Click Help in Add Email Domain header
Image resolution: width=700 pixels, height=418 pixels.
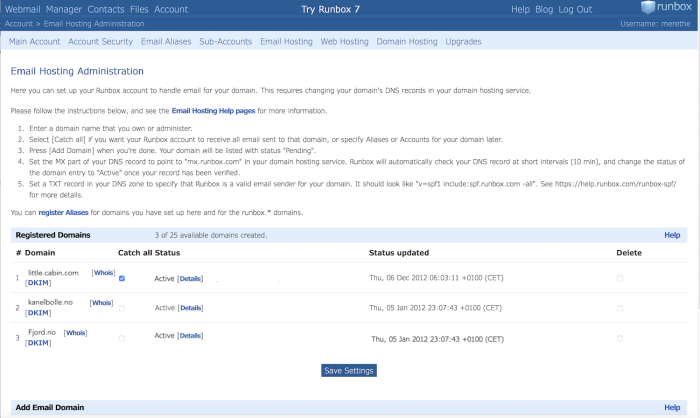pos(672,408)
